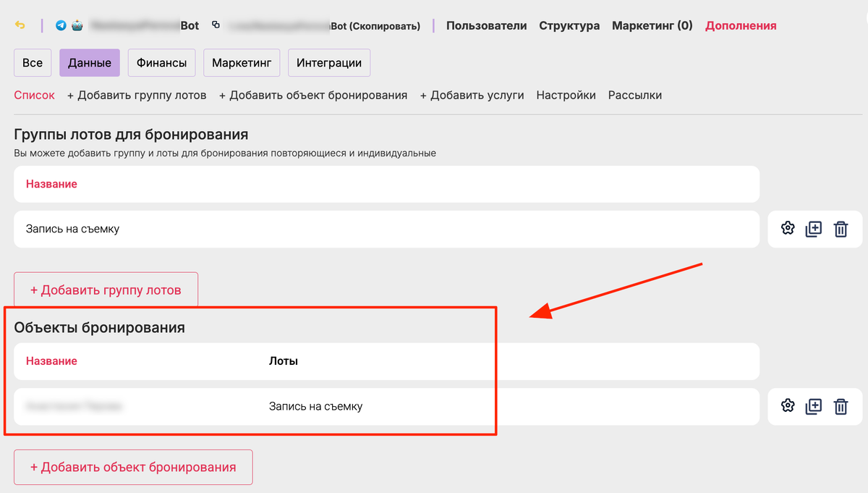868x493 pixels.
Task: Click the yellow back arrow icon
Action: (20, 25)
